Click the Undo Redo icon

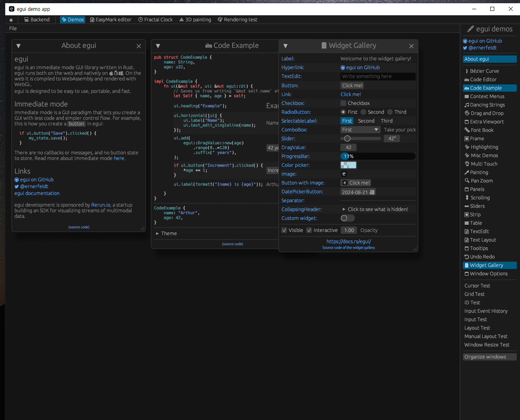pyautogui.click(x=467, y=257)
